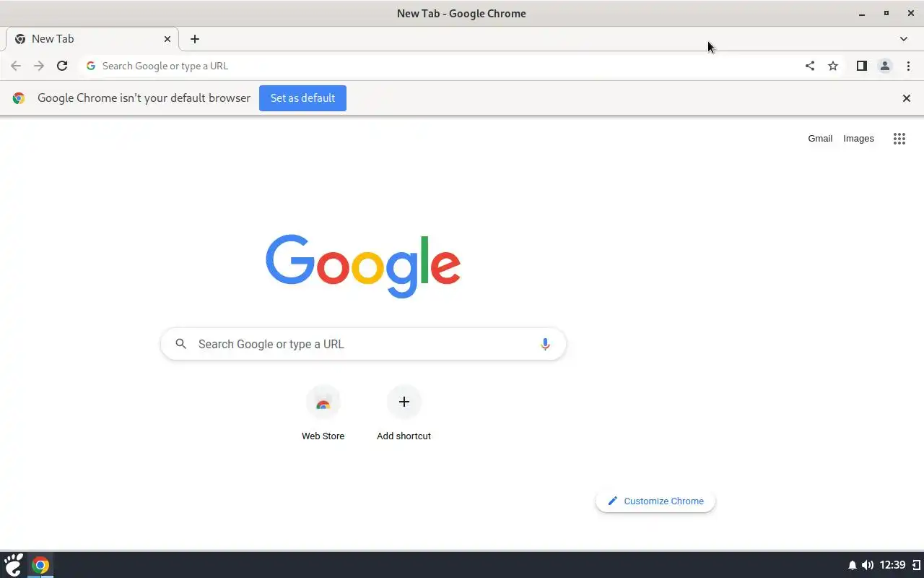Open the GNOME foot applications menu
924x578 pixels.
(13, 565)
